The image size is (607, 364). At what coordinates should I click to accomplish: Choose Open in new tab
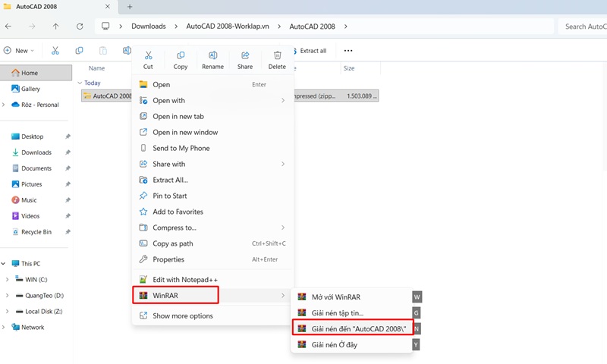tap(212, 116)
